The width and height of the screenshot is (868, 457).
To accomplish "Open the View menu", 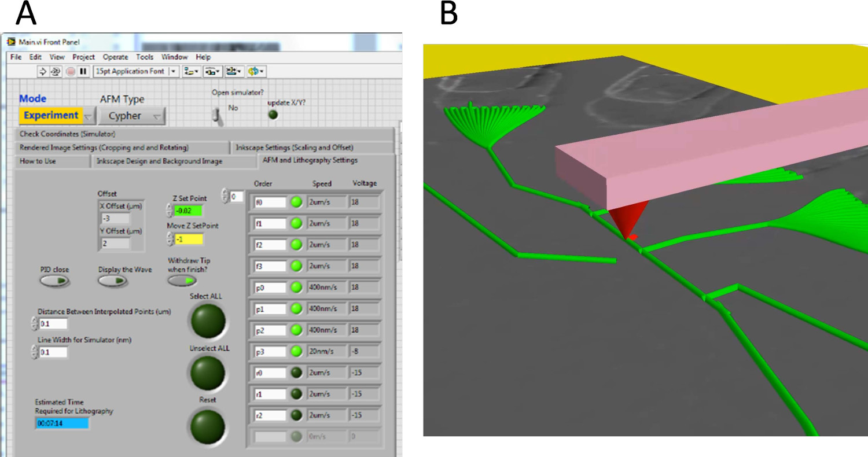I will (x=57, y=57).
